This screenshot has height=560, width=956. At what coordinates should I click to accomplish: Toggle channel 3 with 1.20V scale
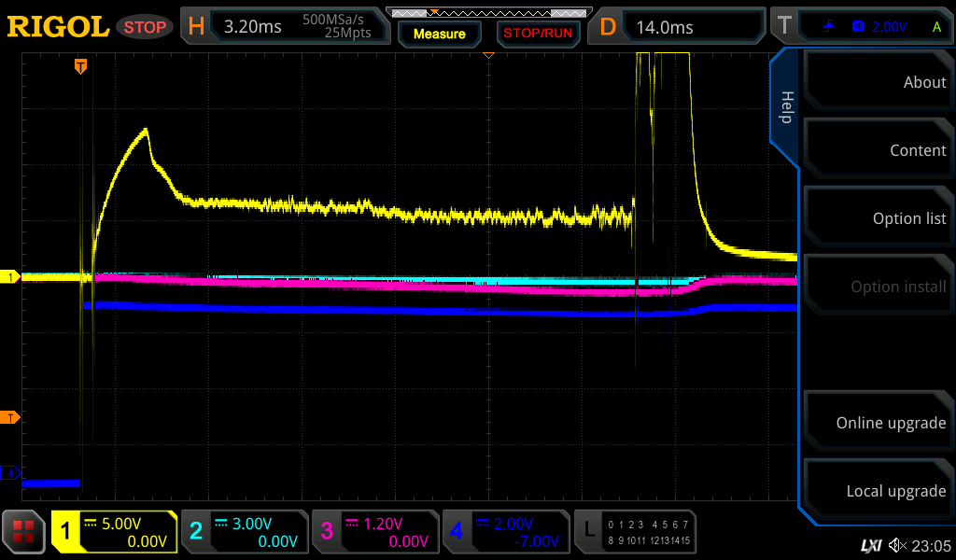[374, 532]
